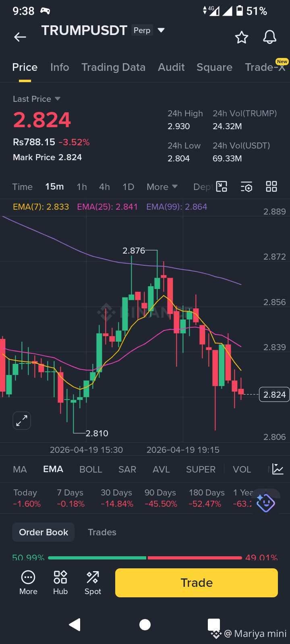
Task: Tap Android home navigation button
Action: (145, 624)
